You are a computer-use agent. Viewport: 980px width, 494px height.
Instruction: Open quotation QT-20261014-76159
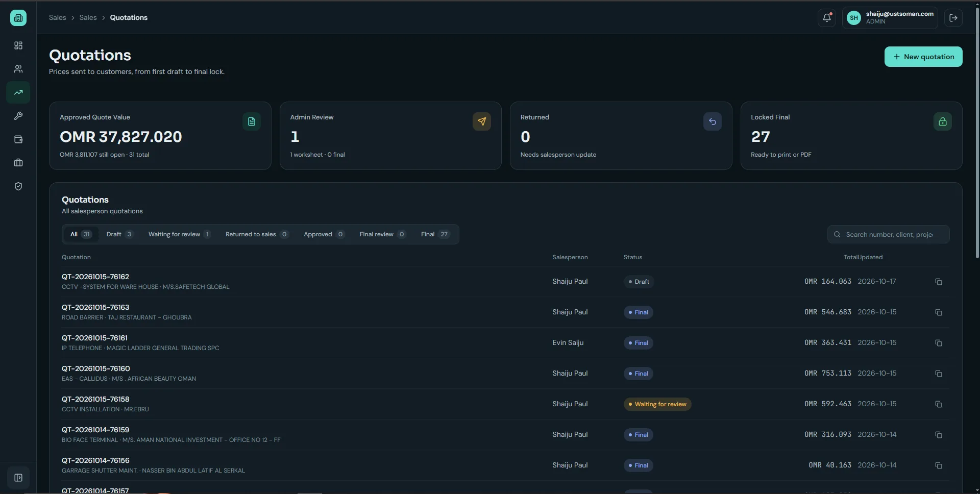coord(95,430)
